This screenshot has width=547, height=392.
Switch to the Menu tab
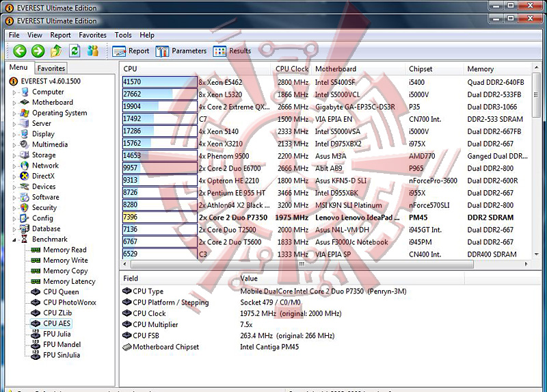pos(18,67)
